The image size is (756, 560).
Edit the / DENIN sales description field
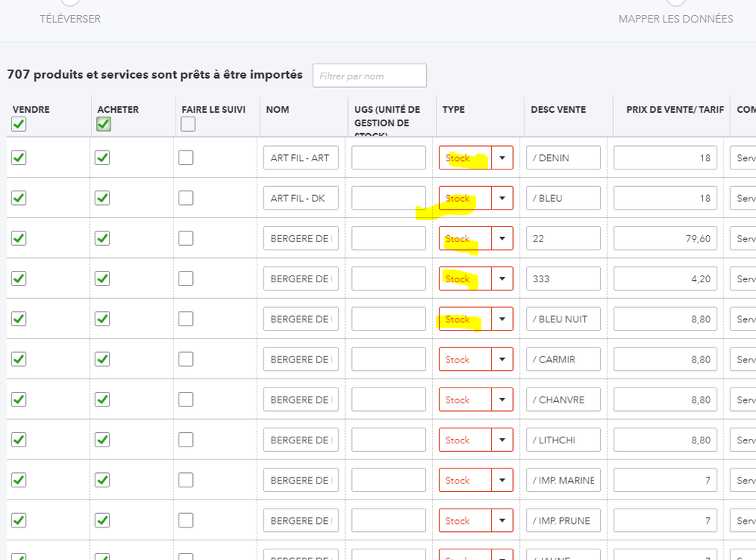click(x=563, y=157)
